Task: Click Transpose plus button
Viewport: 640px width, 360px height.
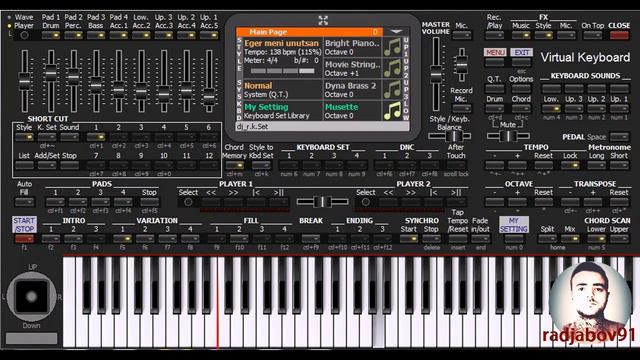Action: [593, 202]
